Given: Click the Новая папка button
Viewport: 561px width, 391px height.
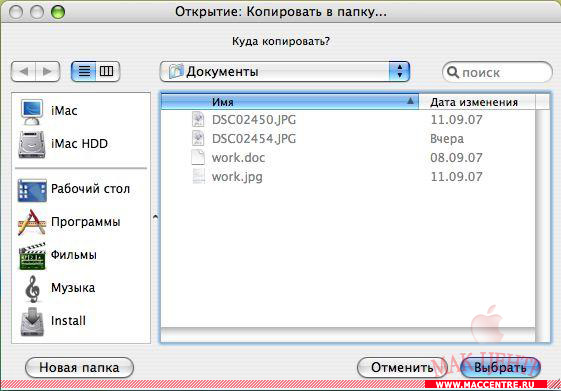Looking at the screenshot, I should point(79,367).
